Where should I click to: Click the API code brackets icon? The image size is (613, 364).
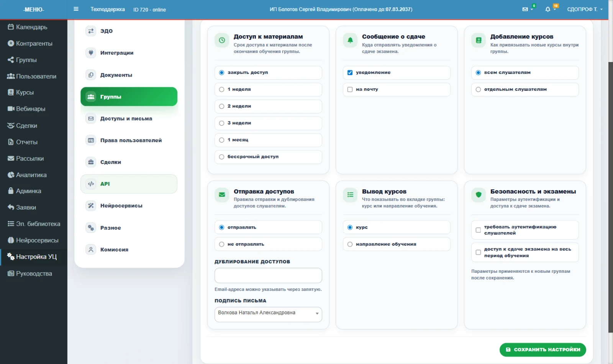(91, 184)
